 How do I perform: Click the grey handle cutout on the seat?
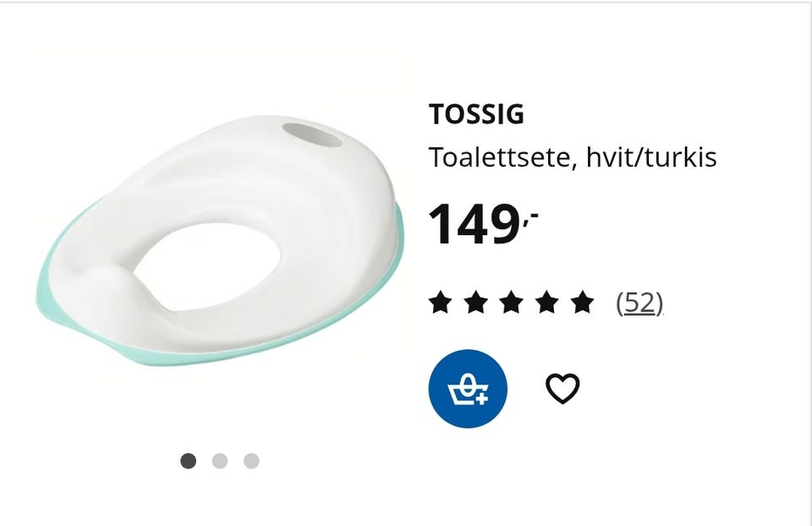pyautogui.click(x=311, y=134)
